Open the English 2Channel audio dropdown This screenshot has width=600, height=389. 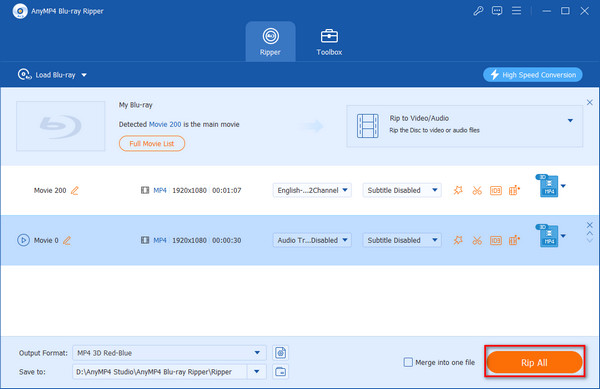(312, 190)
